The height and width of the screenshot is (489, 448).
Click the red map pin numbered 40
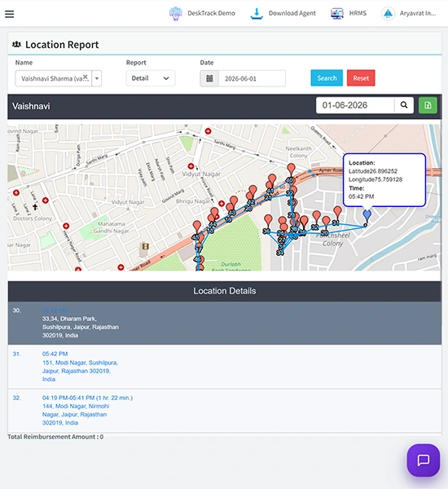click(291, 170)
